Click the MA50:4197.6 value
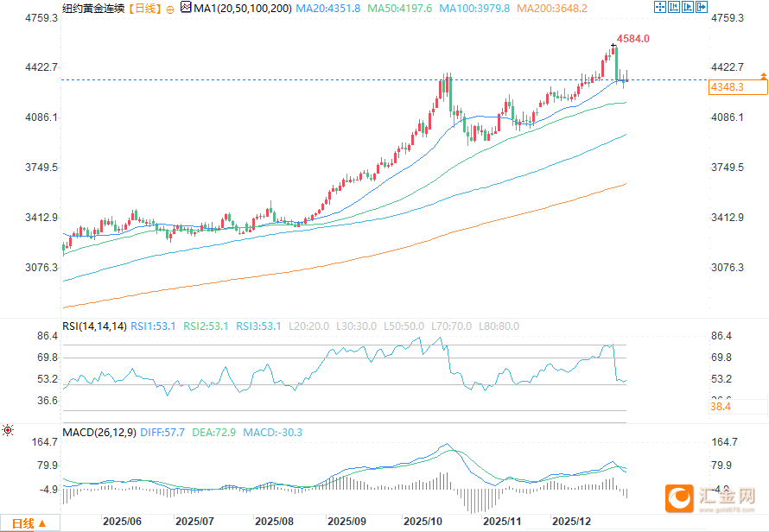Screen dimensions: 769x532 point(400,9)
